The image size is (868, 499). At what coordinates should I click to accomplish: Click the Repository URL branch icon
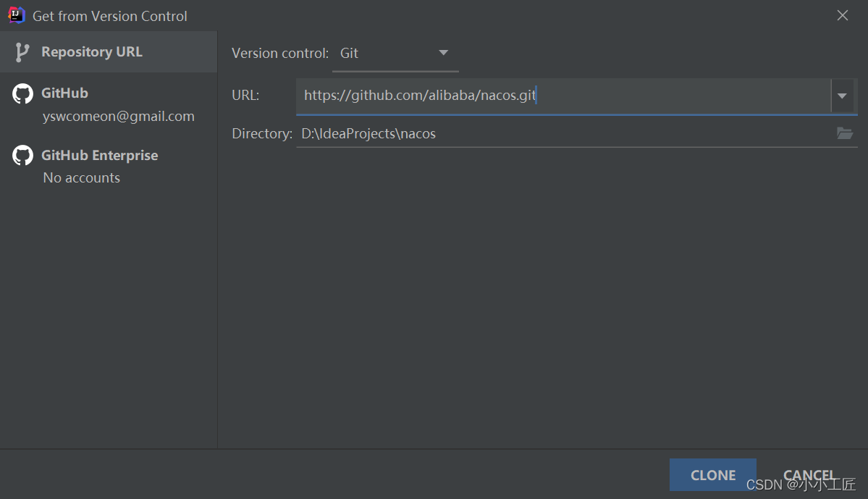pos(22,52)
